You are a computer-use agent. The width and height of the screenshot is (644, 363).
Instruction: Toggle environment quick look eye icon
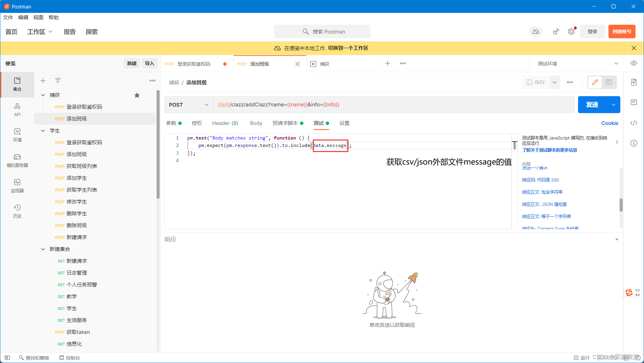pyautogui.click(x=634, y=63)
